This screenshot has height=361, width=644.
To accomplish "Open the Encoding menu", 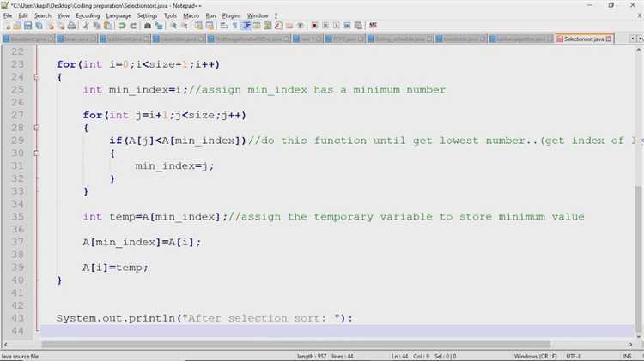I will click(x=88, y=15).
